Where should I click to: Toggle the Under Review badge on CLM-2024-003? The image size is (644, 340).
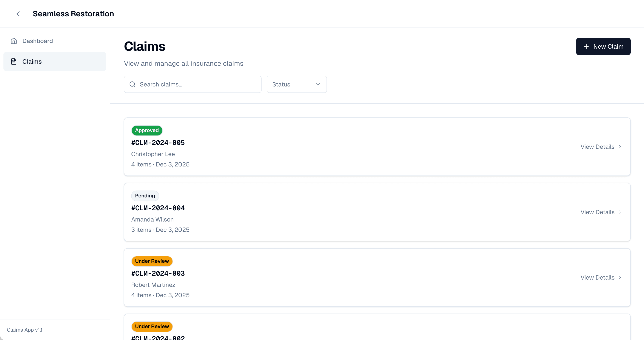point(152,261)
